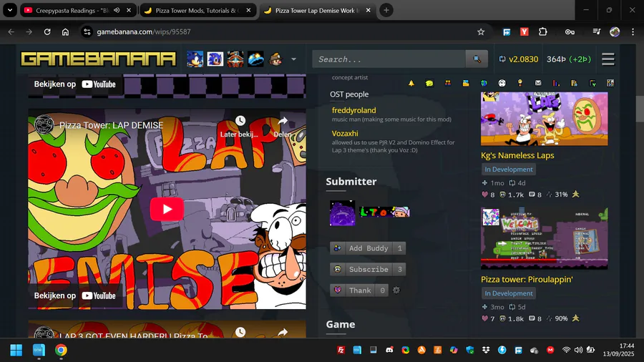Open the red-blue blocks icon in the user bar
This screenshot has width=644, height=362.
(448, 83)
